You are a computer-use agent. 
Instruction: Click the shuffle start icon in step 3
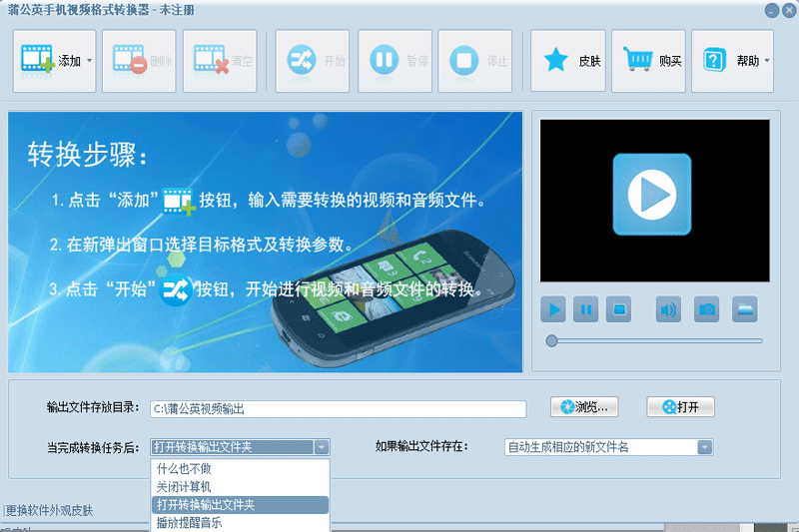[x=176, y=290]
